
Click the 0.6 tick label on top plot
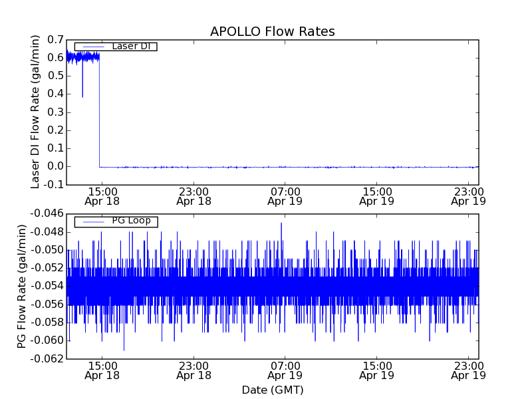point(55,58)
